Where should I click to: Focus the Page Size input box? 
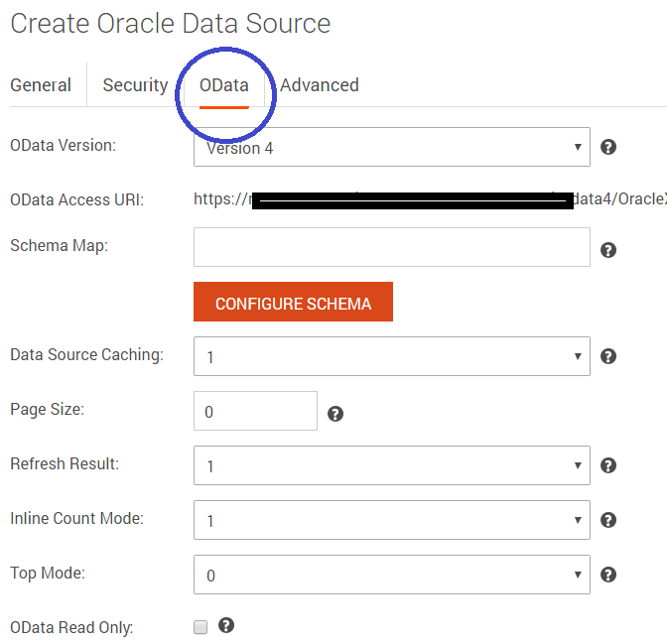255,411
